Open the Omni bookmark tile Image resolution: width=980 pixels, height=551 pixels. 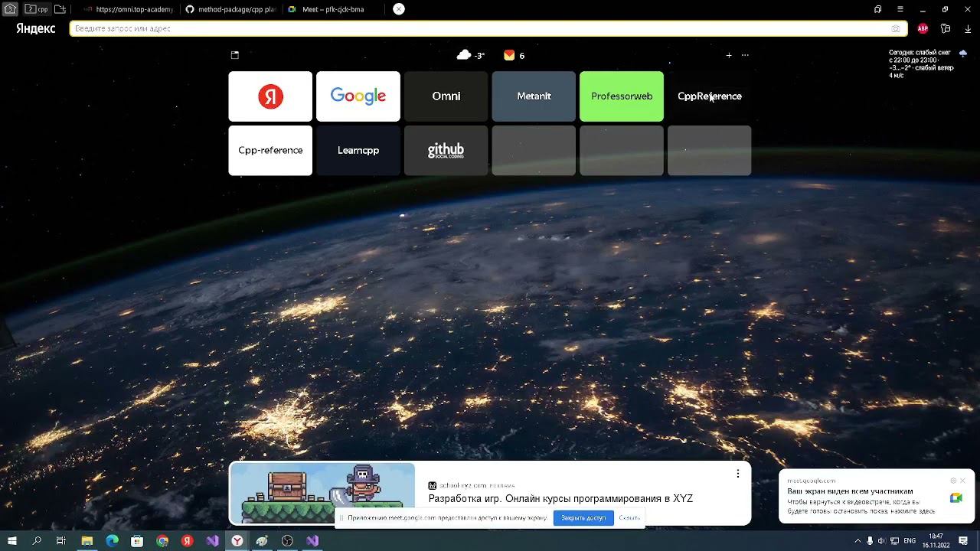click(x=446, y=96)
